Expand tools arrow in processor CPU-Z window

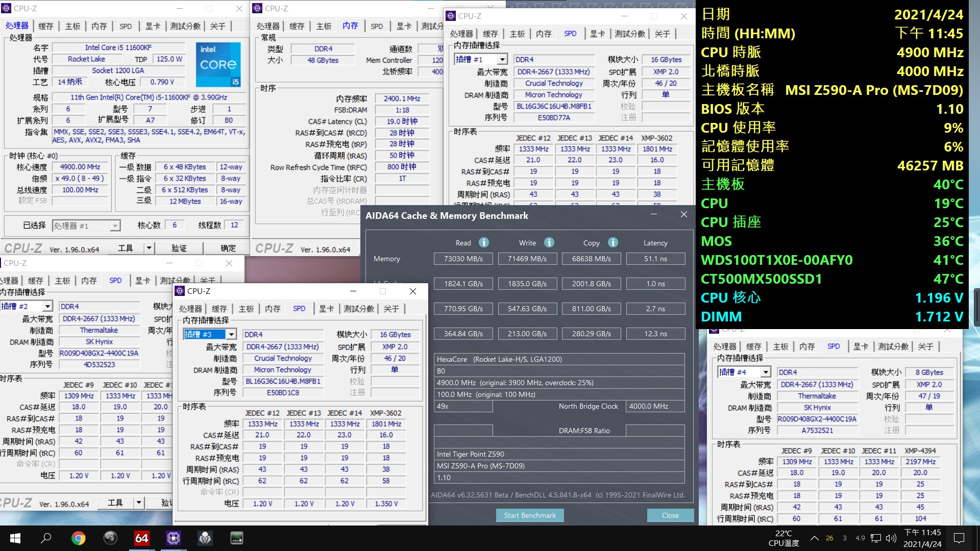149,248
